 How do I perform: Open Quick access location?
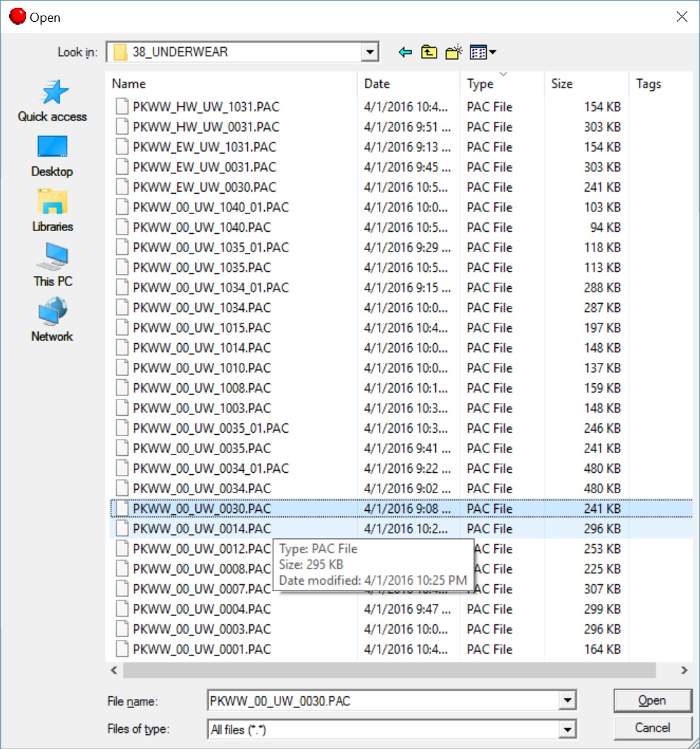(x=53, y=101)
